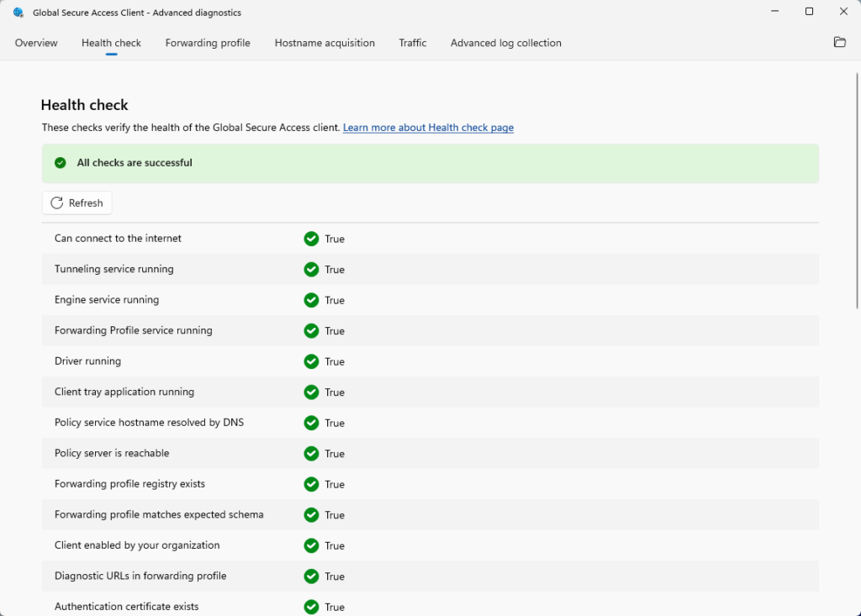Select the Can connect to the internet row label
The image size is (861, 616).
[x=118, y=239]
